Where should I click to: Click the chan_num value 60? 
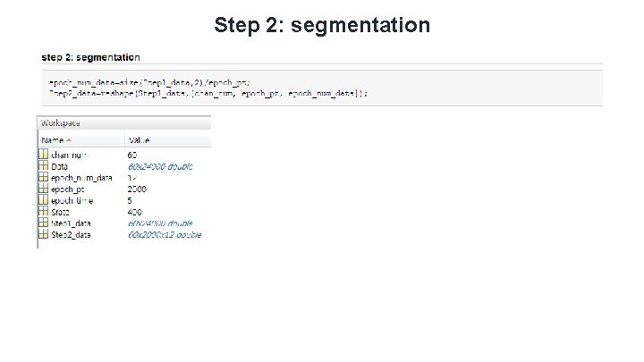(x=131, y=156)
